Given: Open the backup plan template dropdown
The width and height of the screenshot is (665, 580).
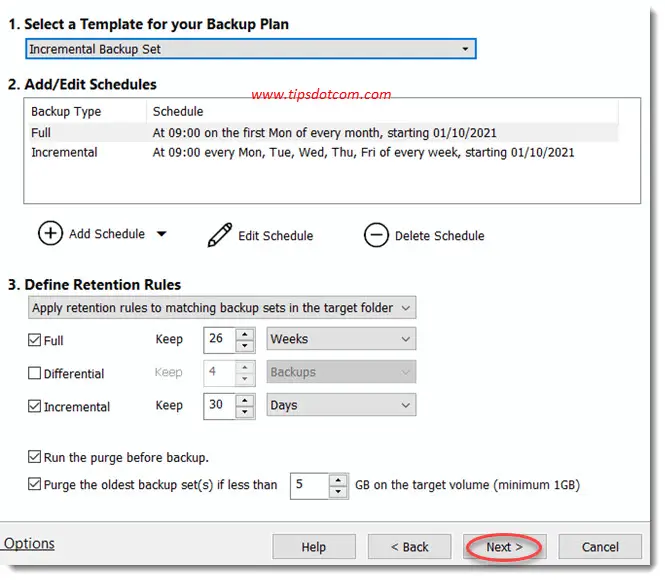Looking at the screenshot, I should (251, 49).
